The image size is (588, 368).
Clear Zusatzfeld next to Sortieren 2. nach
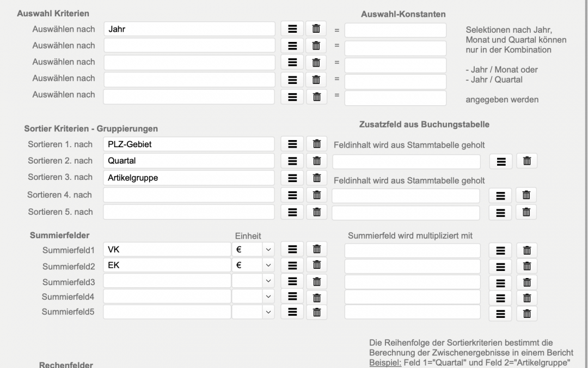(526, 161)
